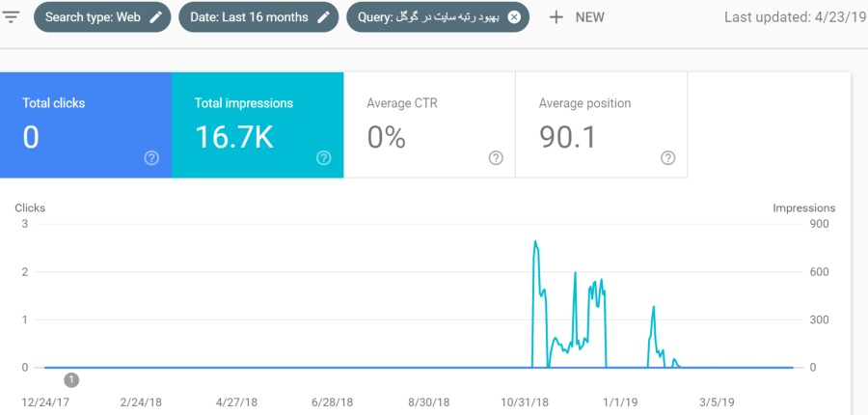Click the 8/30/18 axis date label

pos(428,402)
